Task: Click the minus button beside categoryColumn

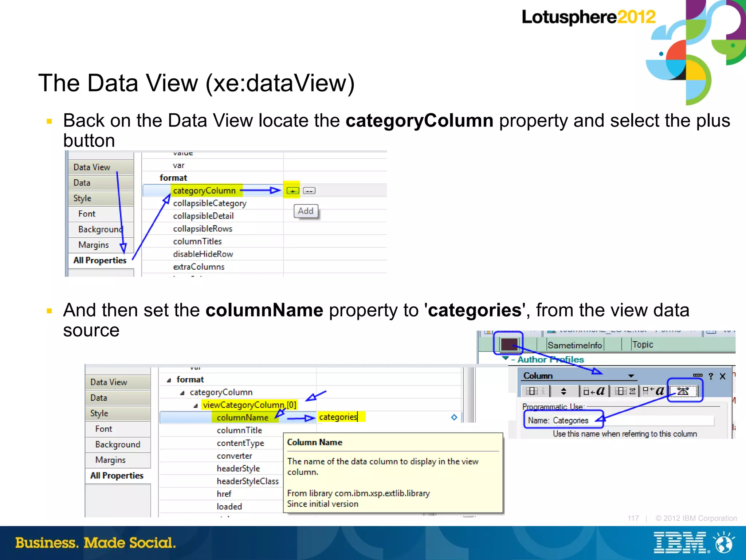Action: pos(309,191)
